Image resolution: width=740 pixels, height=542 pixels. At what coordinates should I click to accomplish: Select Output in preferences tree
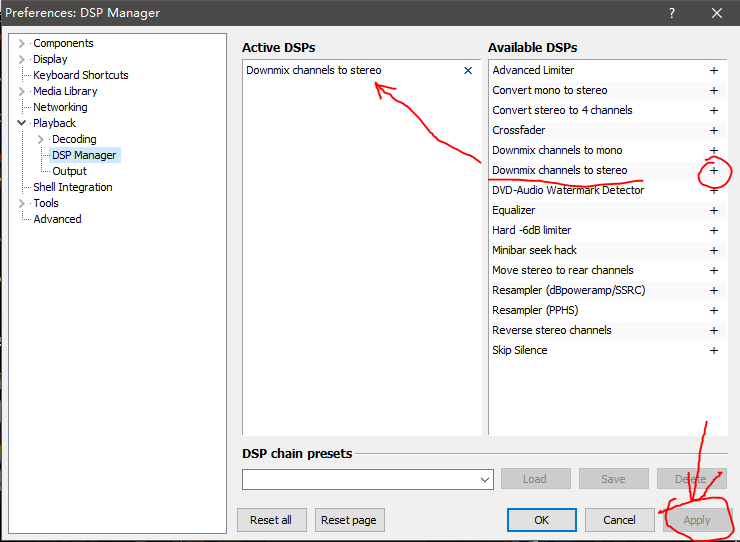coord(69,171)
